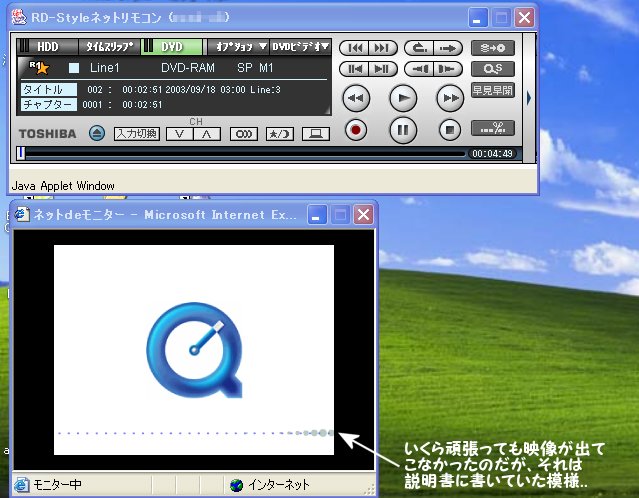
Task: Click the skip forward arrow button
Action: (x=448, y=48)
